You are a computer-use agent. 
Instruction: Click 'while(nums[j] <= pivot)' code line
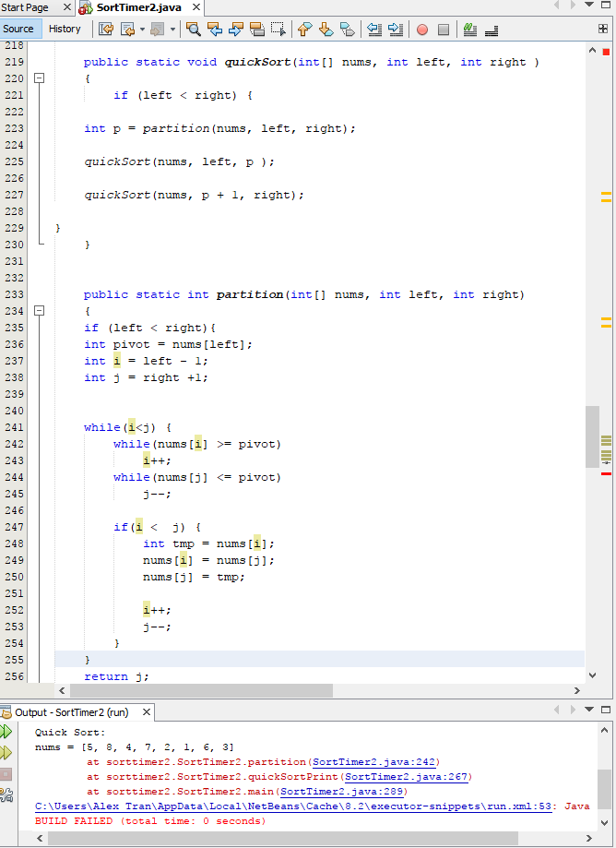197,477
